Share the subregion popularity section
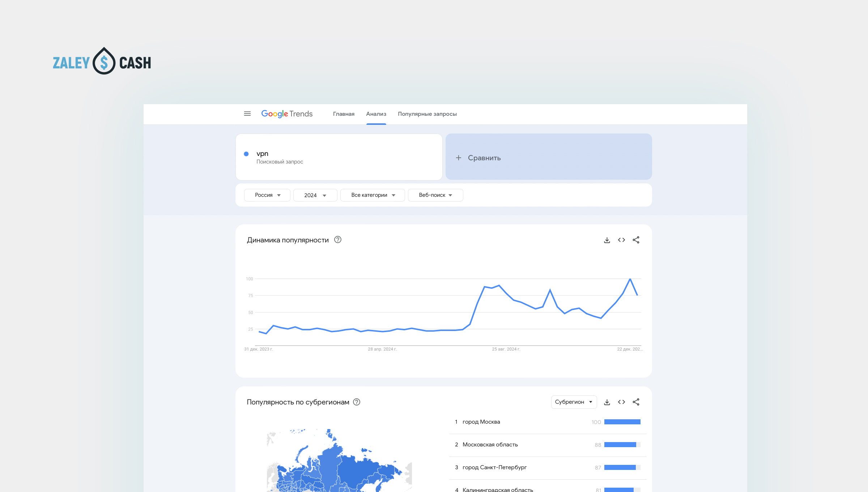This screenshot has width=868, height=492. coord(636,402)
